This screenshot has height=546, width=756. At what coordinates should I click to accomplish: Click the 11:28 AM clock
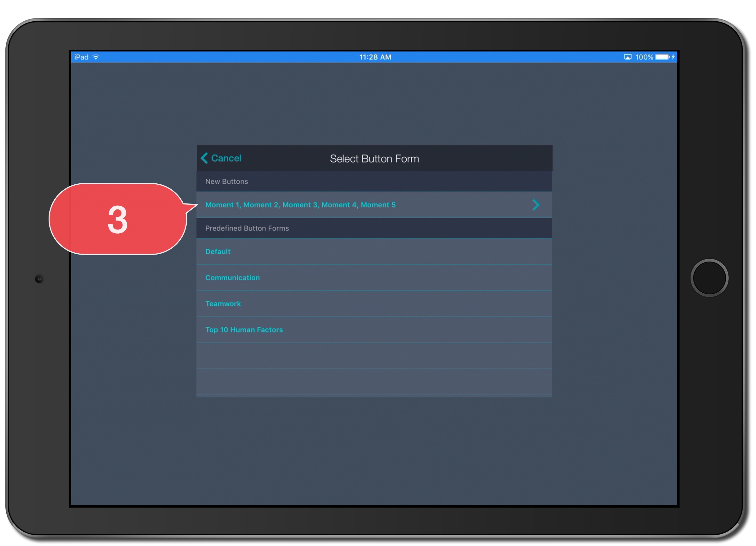375,57
